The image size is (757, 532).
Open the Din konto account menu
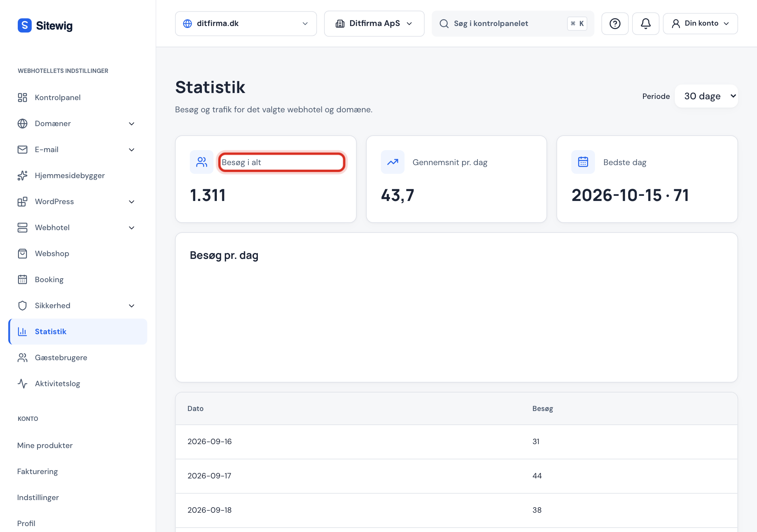pyautogui.click(x=700, y=24)
